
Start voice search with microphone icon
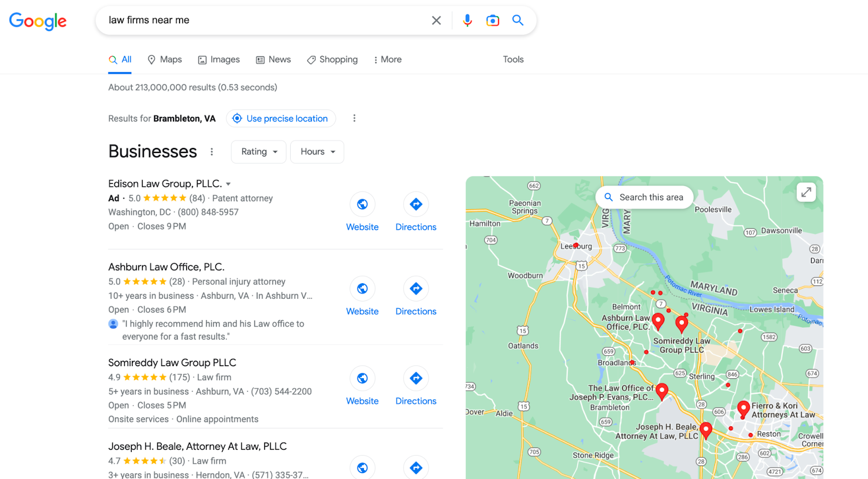(467, 21)
